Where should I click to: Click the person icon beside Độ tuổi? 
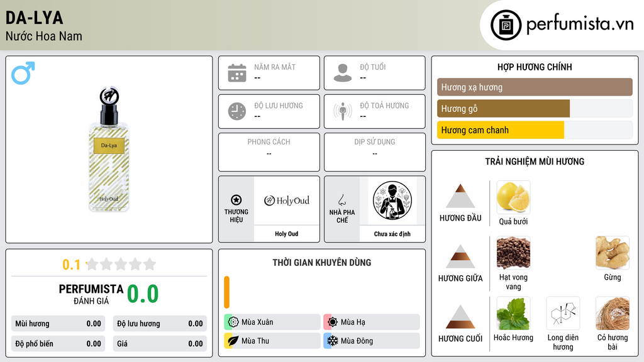click(343, 73)
